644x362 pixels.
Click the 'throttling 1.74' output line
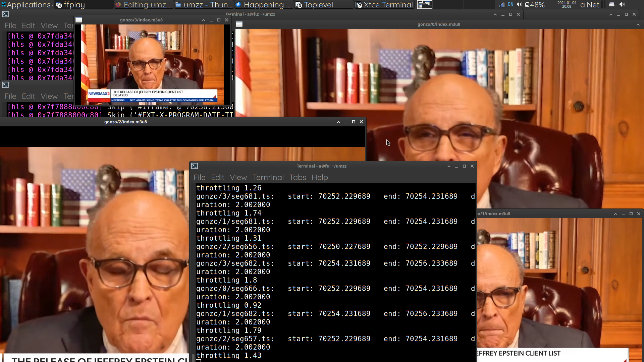pos(229,213)
